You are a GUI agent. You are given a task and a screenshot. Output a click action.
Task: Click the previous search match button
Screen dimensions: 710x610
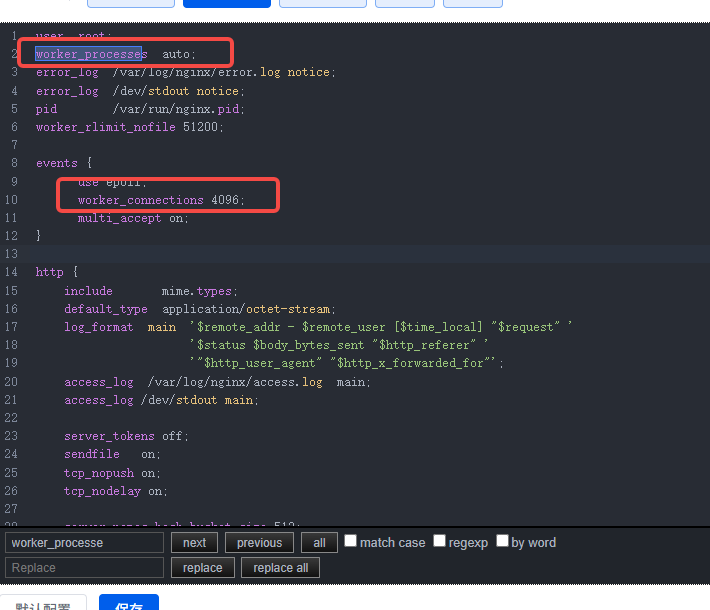click(x=259, y=543)
